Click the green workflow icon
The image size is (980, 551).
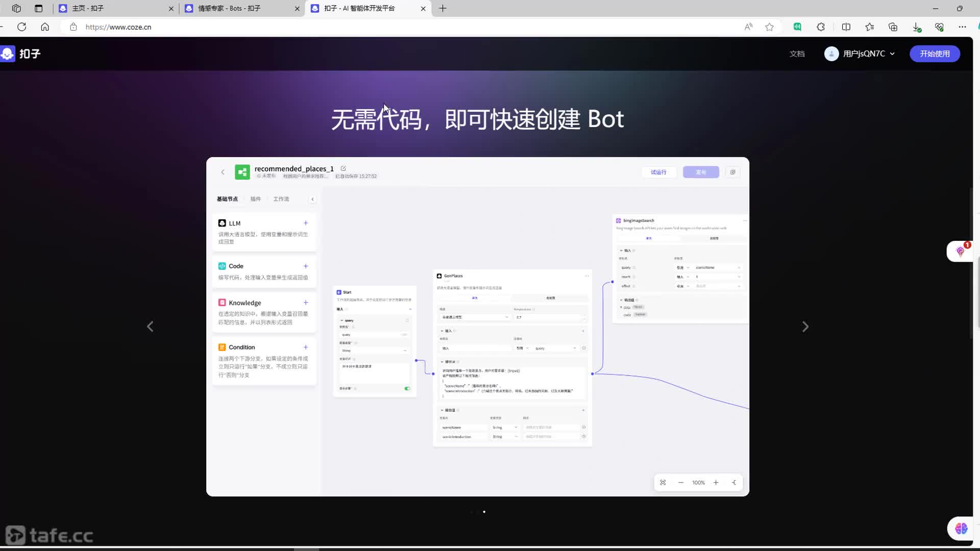(242, 172)
